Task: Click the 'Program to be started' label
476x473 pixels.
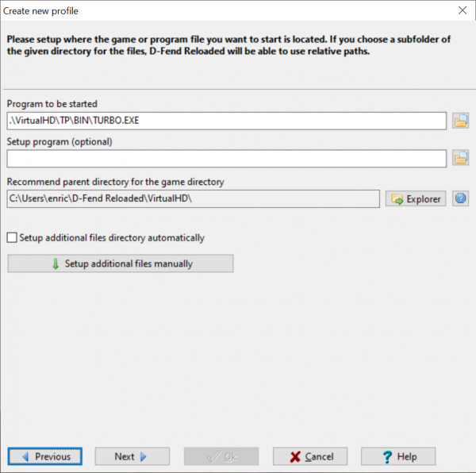Action: [52, 104]
